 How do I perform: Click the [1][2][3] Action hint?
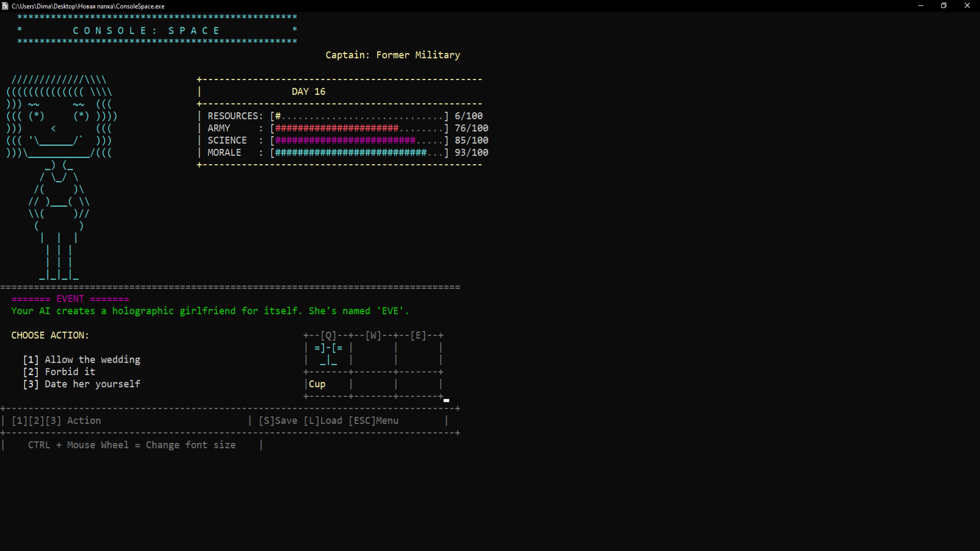click(x=56, y=421)
